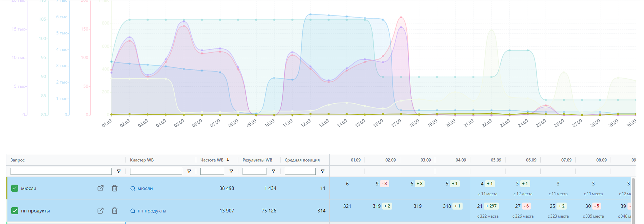Click the Средняя позиция column header

[x=302, y=160]
